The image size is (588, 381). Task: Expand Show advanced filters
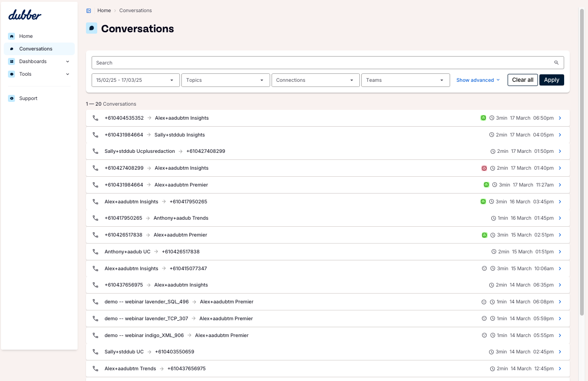478,80
